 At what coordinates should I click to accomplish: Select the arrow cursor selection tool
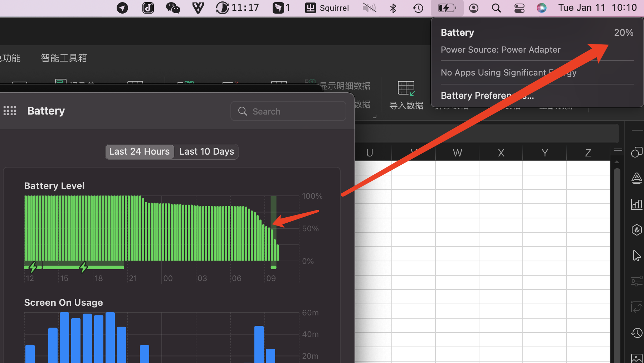coord(636,256)
